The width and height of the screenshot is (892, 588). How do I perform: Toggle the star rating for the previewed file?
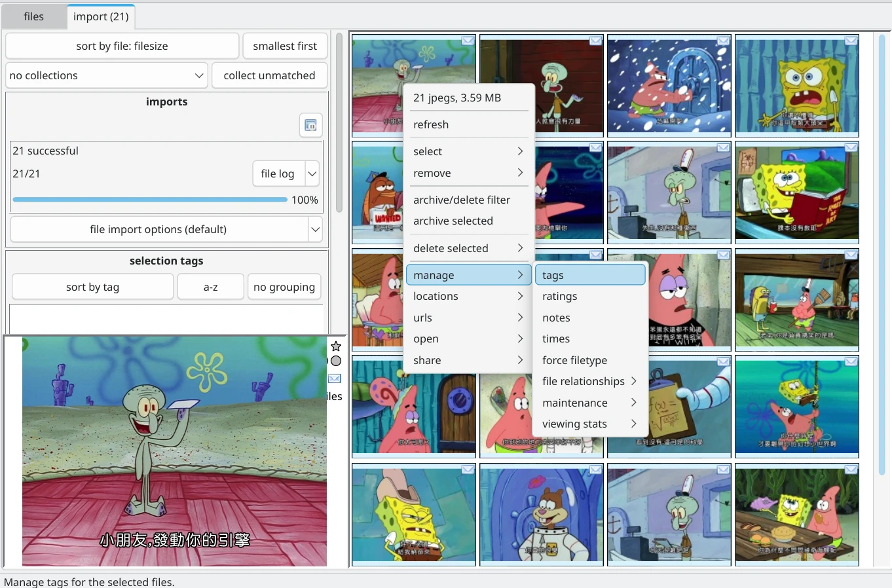[x=336, y=346]
